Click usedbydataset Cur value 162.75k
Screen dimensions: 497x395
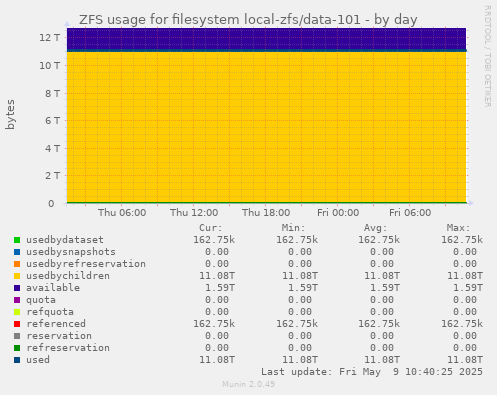[x=214, y=240]
